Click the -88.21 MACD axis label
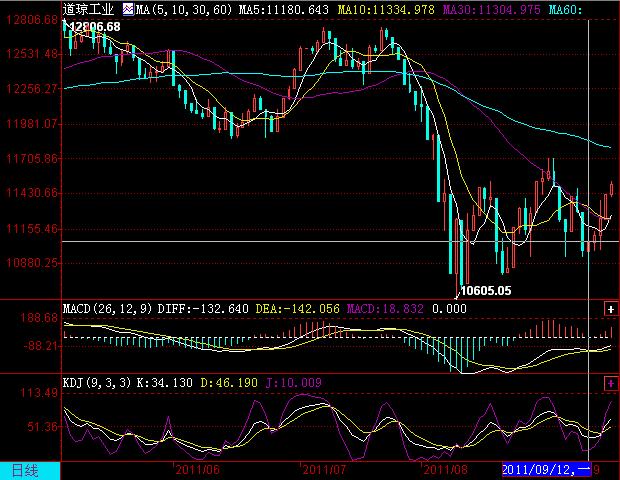This screenshot has width=620, height=480. click(42, 346)
